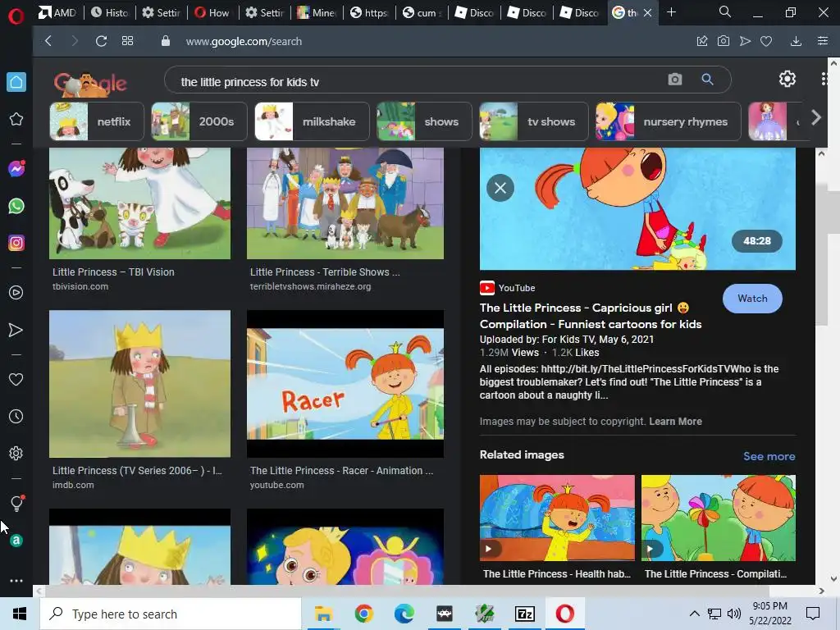Switch to the Mine tab
This screenshot has height=630, width=840.
[317, 12]
